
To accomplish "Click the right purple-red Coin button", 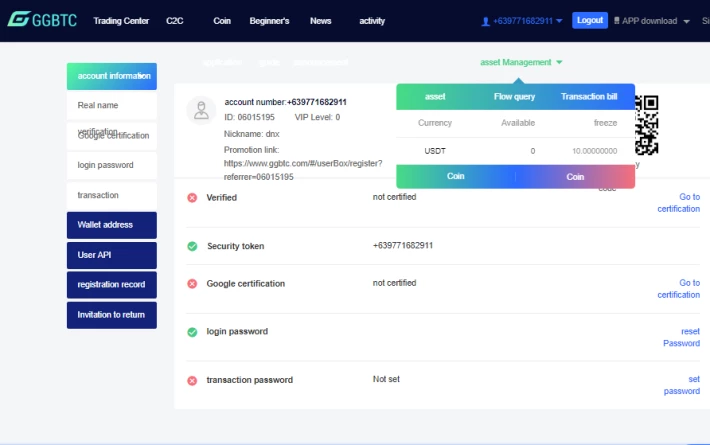I will point(575,177).
